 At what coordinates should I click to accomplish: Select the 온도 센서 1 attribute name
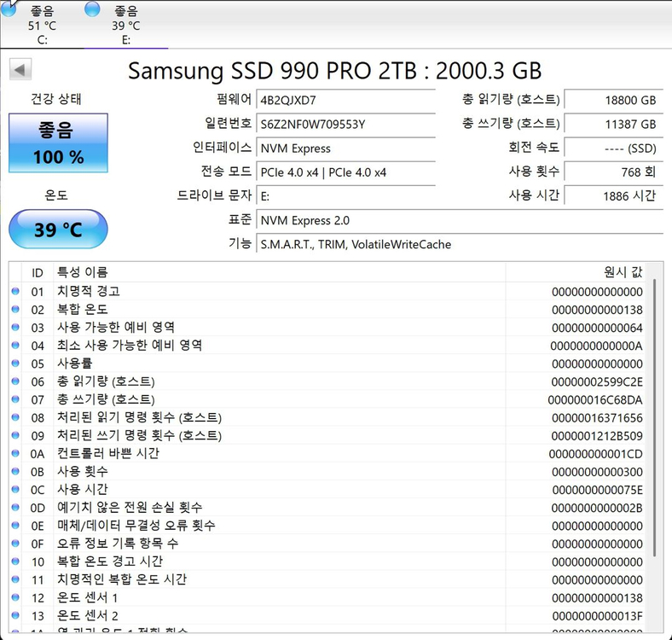tap(88, 597)
